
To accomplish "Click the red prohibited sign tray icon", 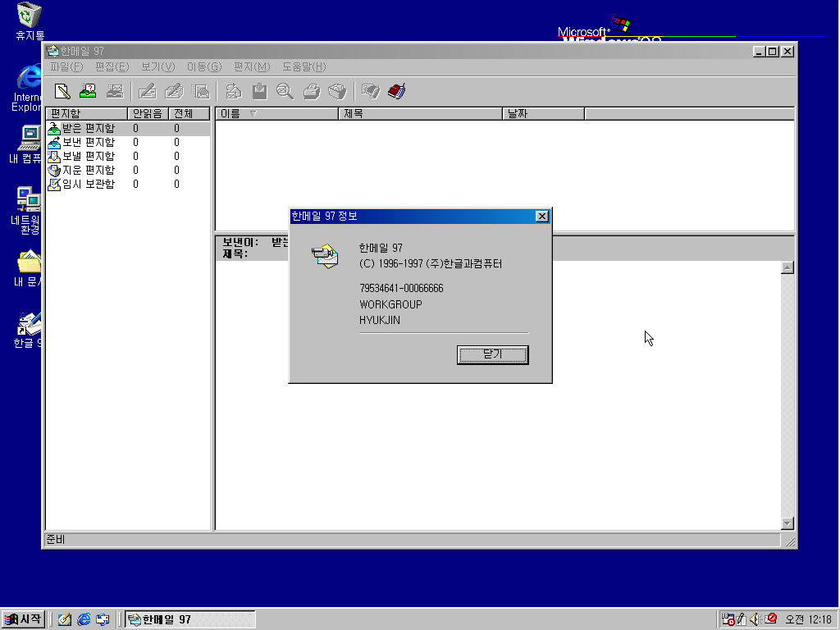I will pyautogui.click(x=771, y=619).
